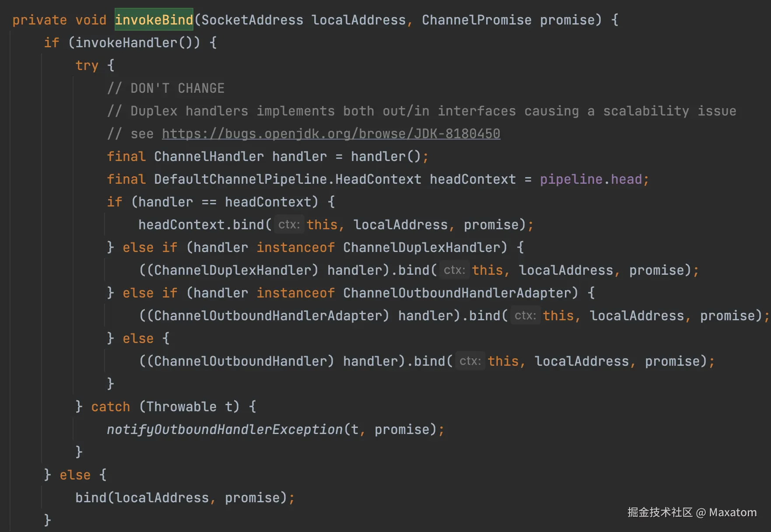
Task: Click the pipeline.head field reference
Action: point(591,179)
